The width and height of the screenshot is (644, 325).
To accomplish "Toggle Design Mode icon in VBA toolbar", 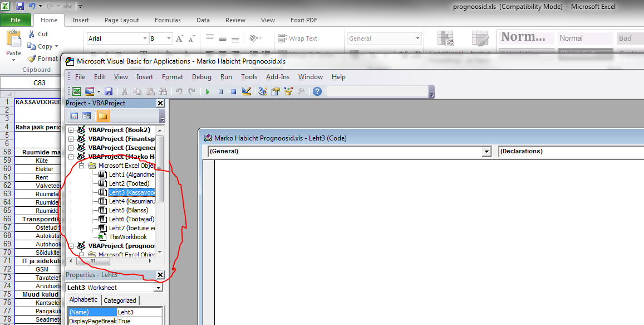I will (247, 91).
